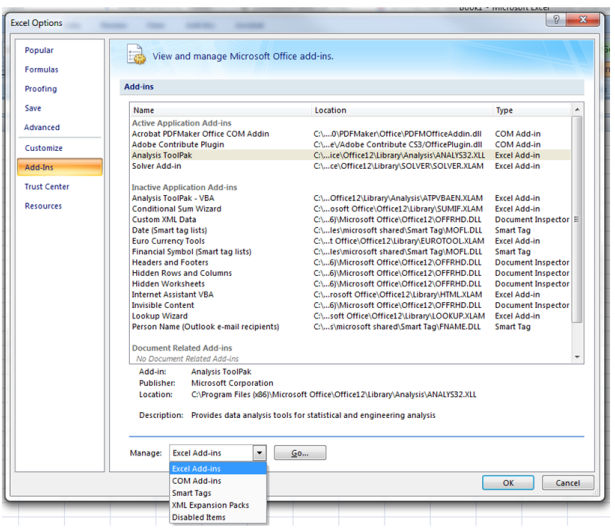
Task: Select the Analysis ToolPak - VBA entry
Action: tap(174, 198)
